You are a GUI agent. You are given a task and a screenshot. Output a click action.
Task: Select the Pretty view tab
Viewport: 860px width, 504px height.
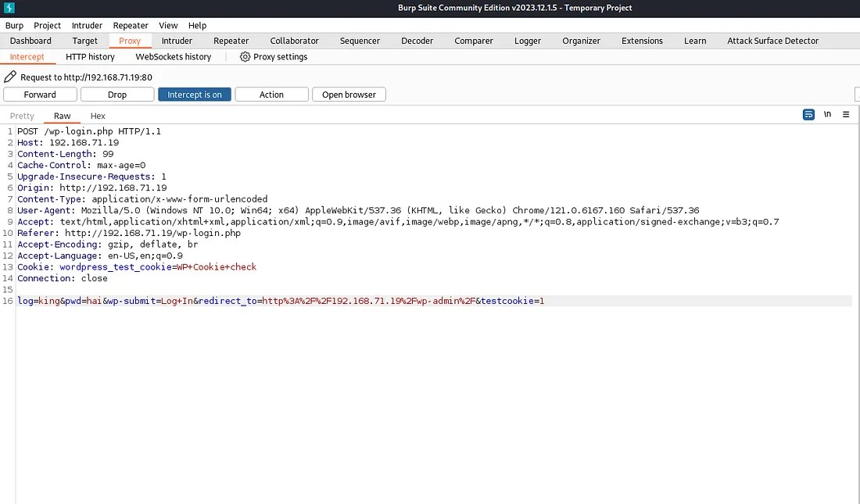click(22, 116)
